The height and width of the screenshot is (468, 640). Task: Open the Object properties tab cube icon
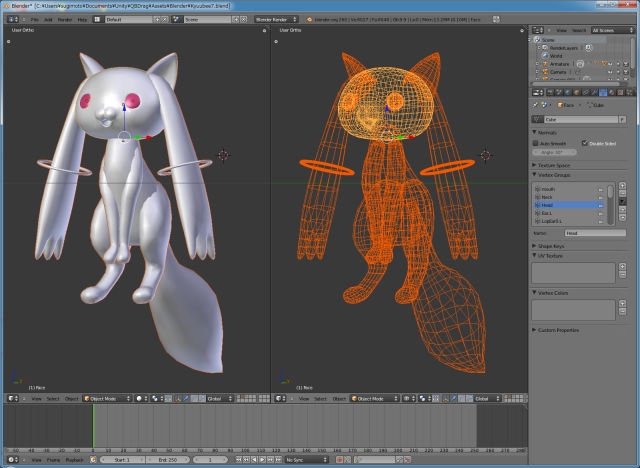pyautogui.click(x=577, y=93)
